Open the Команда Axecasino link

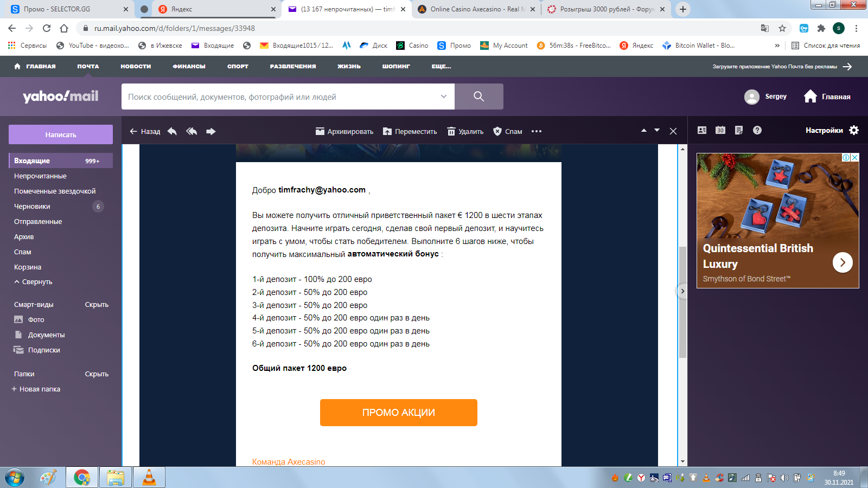(289, 461)
